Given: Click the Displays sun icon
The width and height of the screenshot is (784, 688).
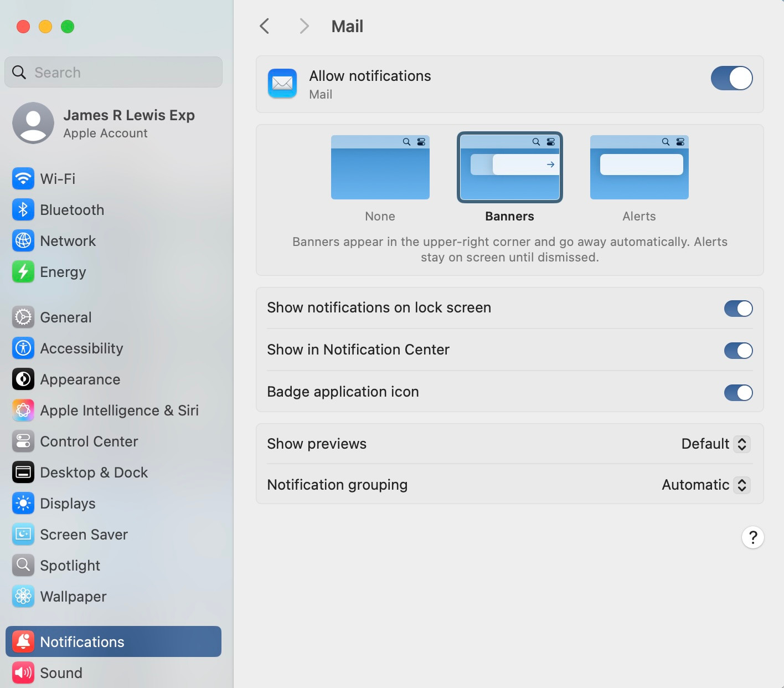Looking at the screenshot, I should coord(23,504).
